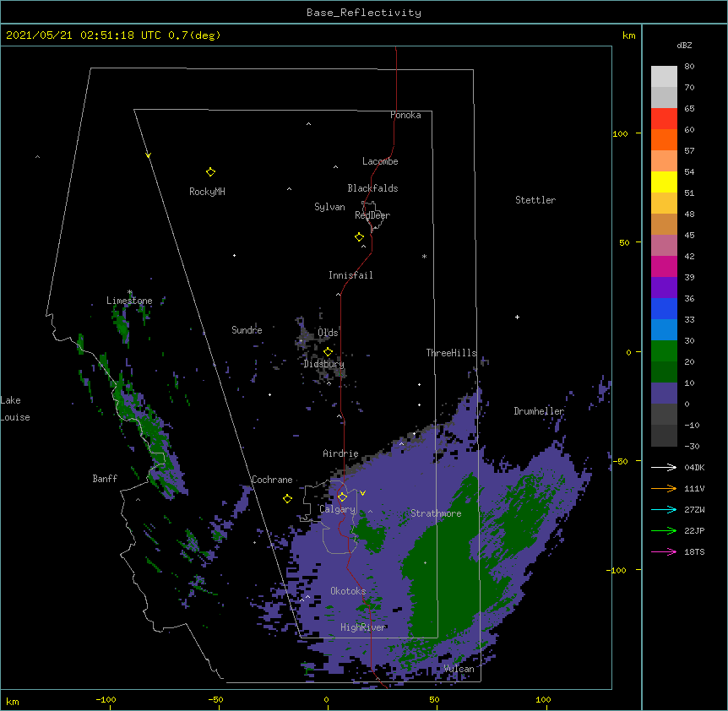Click the 100 tick on the vertical km axis
Viewport: 728px width, 711px height.
pyautogui.click(x=620, y=133)
